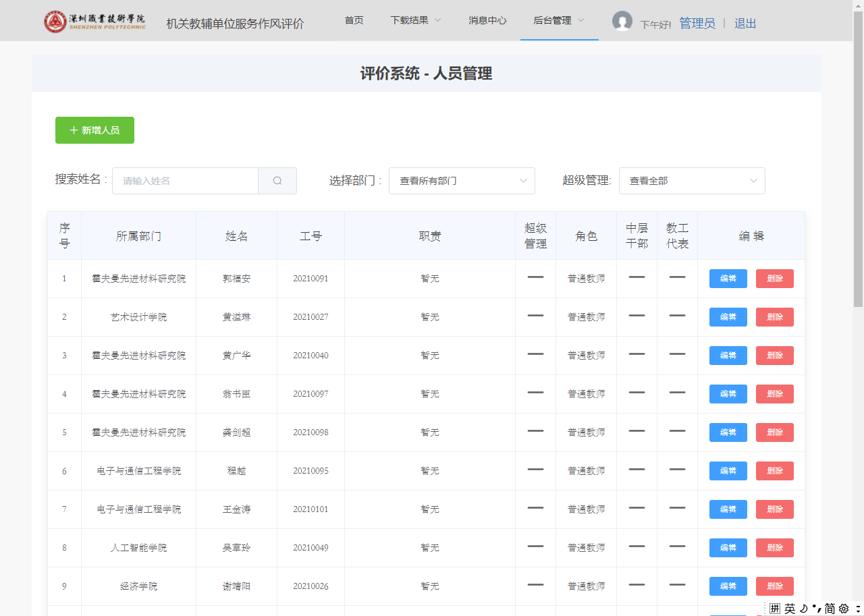Focus the 请输入姓名 name search field
864x616 pixels.
click(185, 181)
